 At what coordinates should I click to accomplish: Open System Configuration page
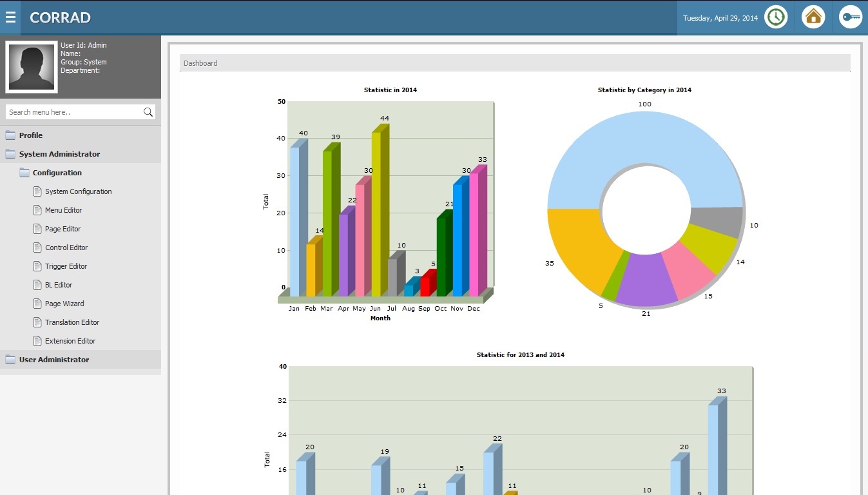pyautogui.click(x=78, y=191)
